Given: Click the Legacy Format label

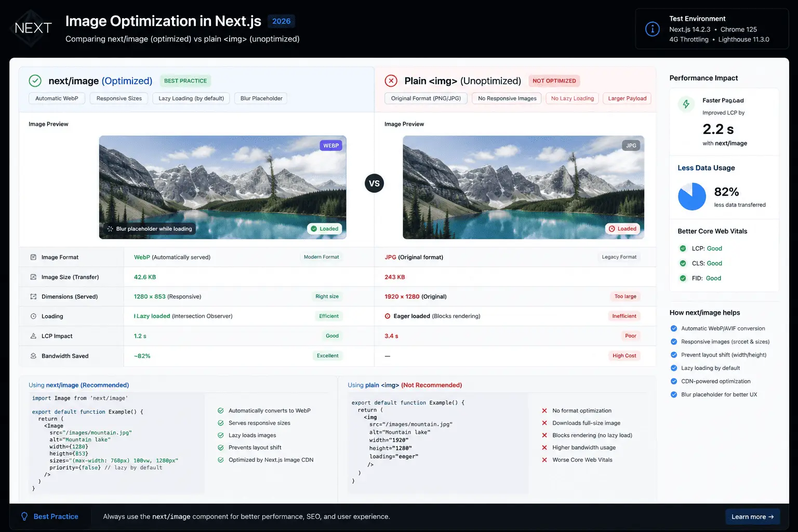Looking at the screenshot, I should [619, 257].
